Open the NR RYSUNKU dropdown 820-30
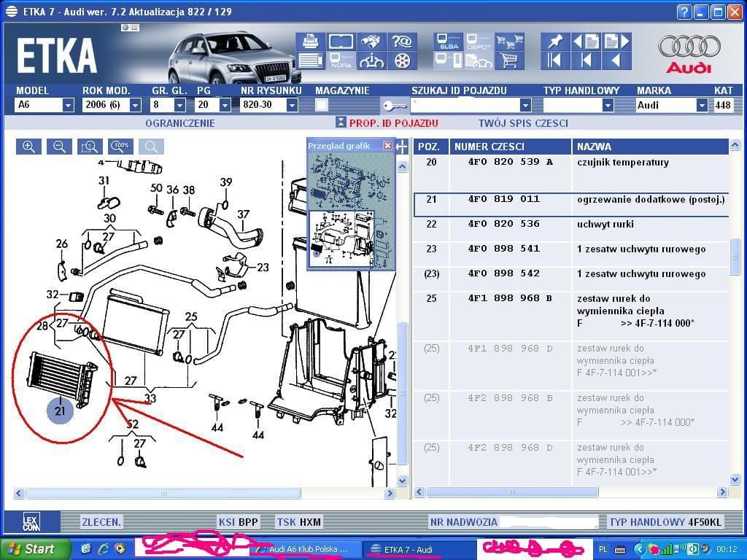The width and height of the screenshot is (747, 560). [x=292, y=105]
